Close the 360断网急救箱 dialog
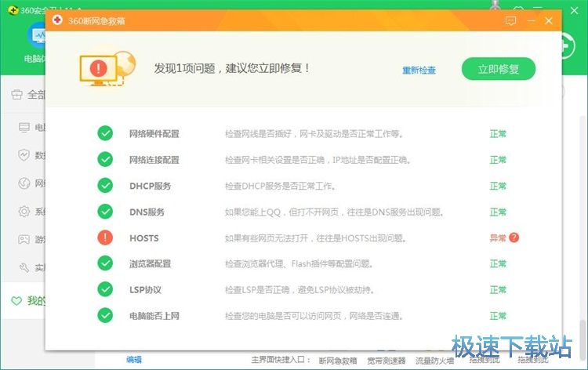The height and width of the screenshot is (370, 588). [549, 20]
